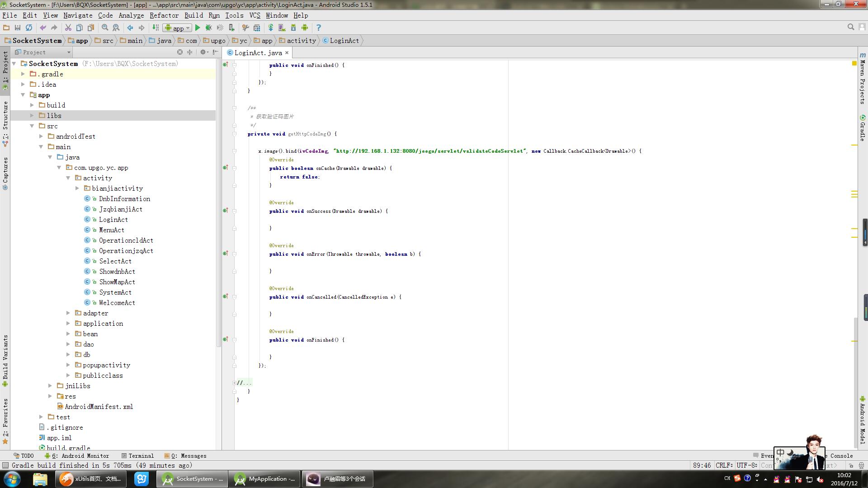868x488 pixels.
Task: Expand the bianjiactivity package
Action: coord(77,188)
